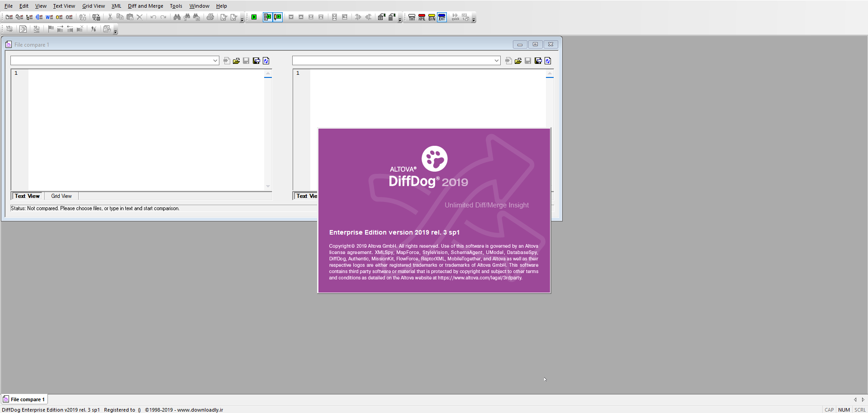Enable XML comparison mode
Image resolution: width=868 pixels, height=413 pixels.
pyautogui.click(x=422, y=17)
